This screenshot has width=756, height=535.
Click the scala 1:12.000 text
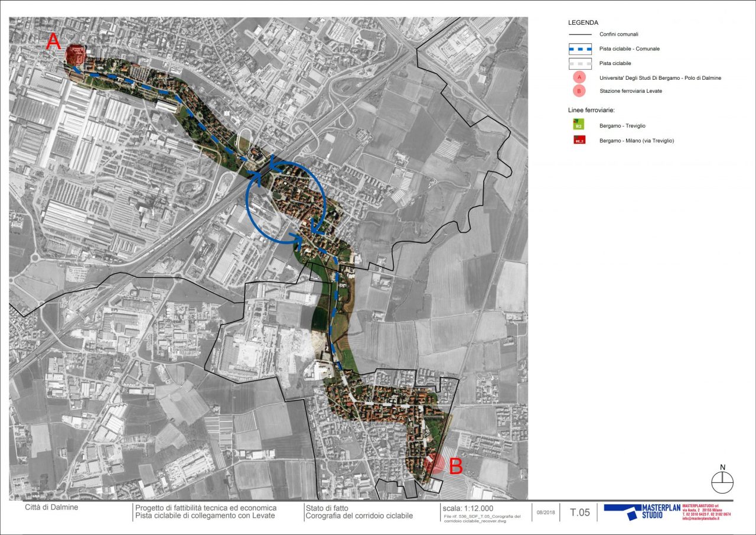tap(467, 508)
